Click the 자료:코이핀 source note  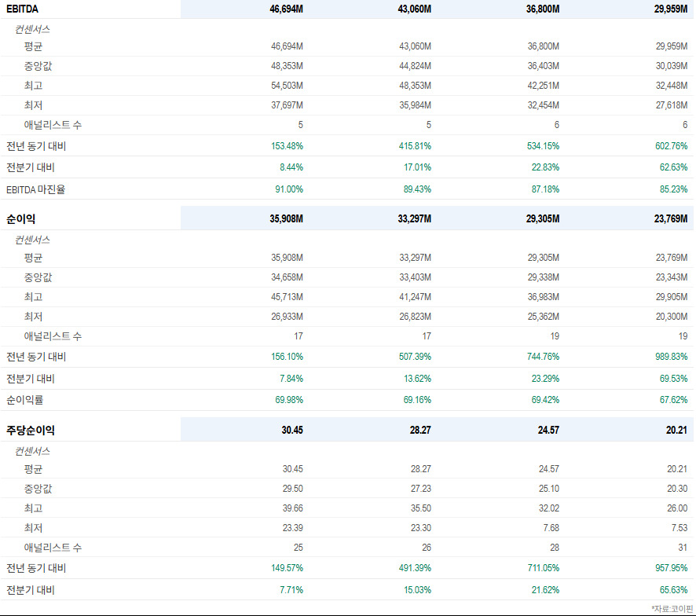pos(672,608)
